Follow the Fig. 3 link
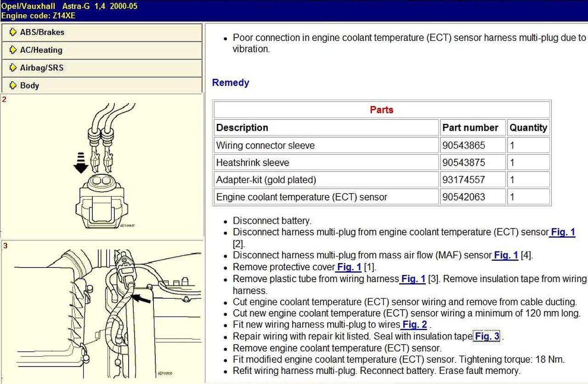588x384 pixels. pos(487,336)
